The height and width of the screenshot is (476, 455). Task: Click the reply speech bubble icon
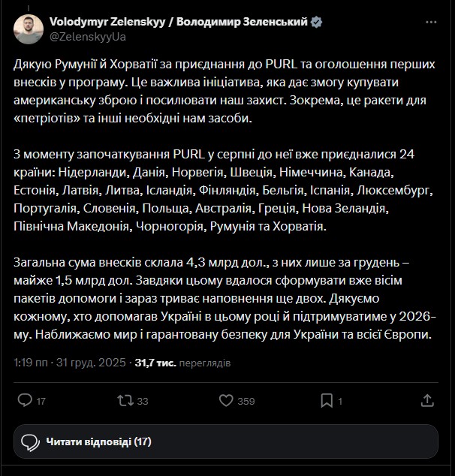pos(25,400)
